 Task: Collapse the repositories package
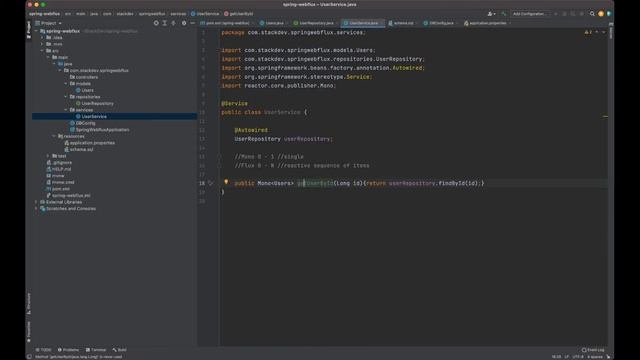(x=66, y=97)
